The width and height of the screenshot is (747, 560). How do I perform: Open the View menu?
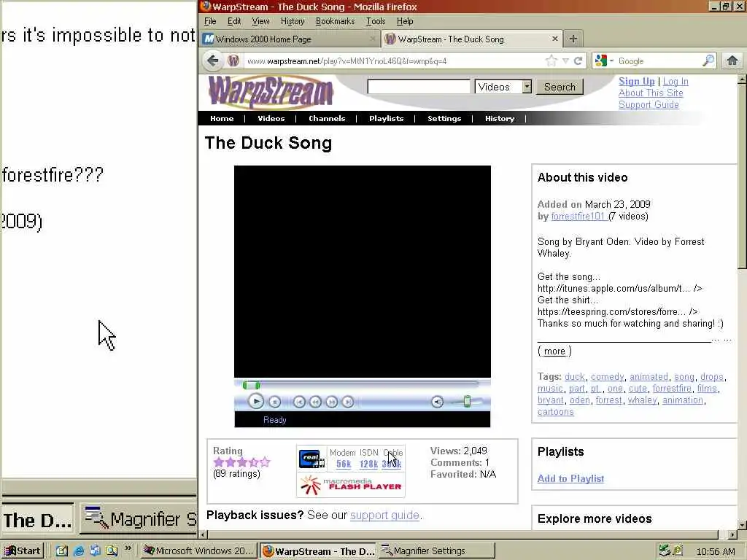coord(260,21)
